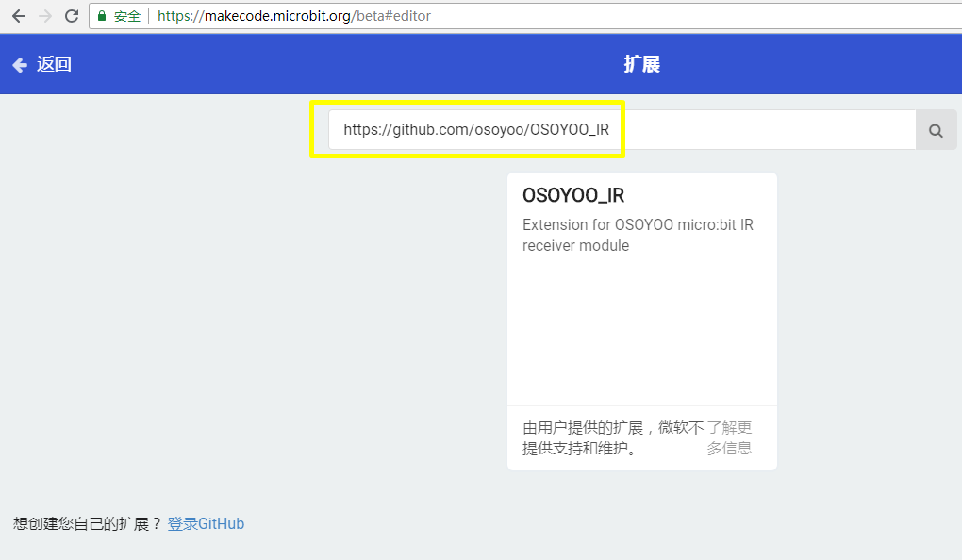The height and width of the screenshot is (560, 962).
Task: Click the browser forward arrow
Action: coord(44,16)
